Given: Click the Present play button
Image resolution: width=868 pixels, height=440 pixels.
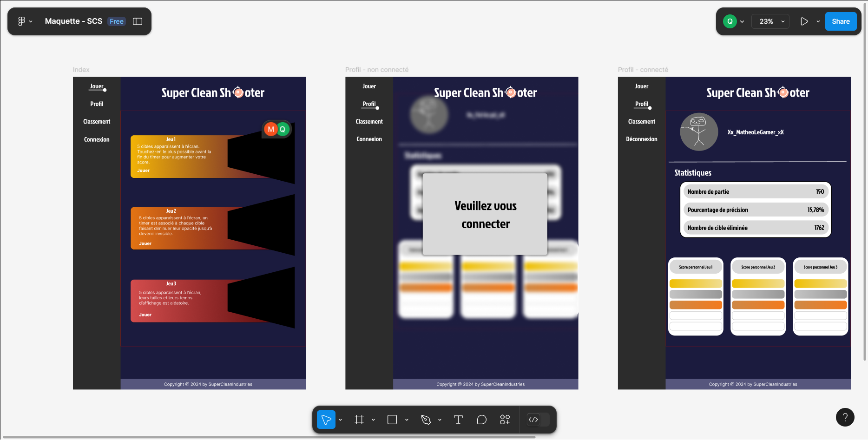Looking at the screenshot, I should (804, 21).
